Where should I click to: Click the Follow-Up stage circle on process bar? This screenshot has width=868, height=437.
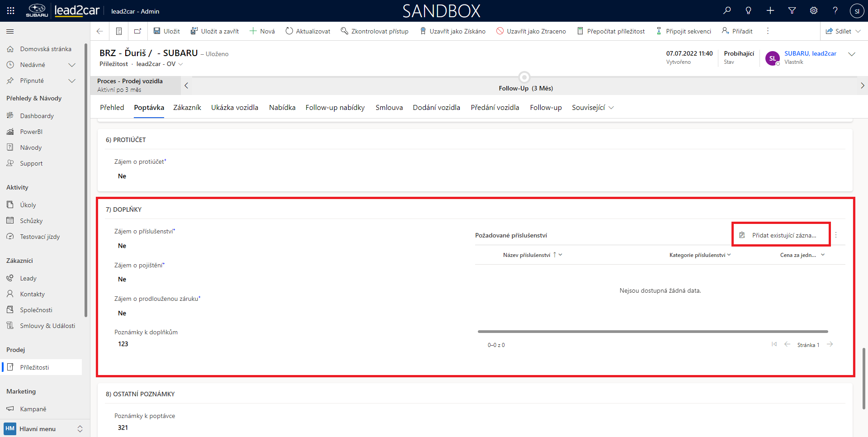coord(524,77)
